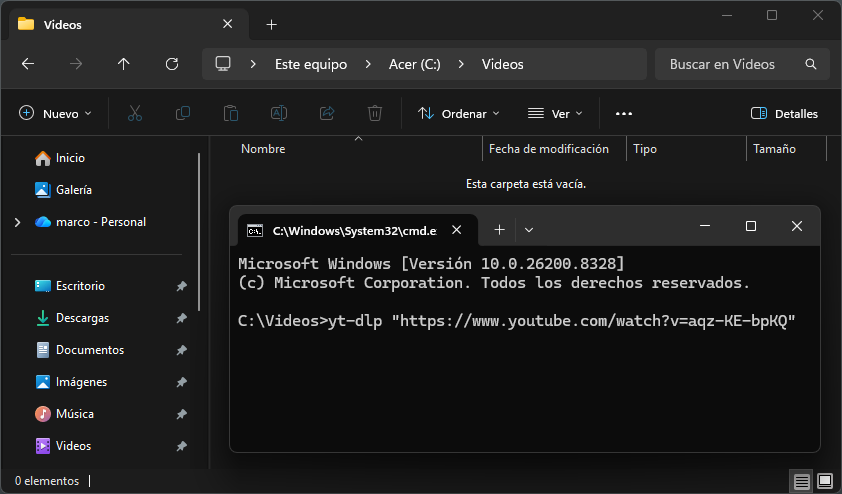Click Acer (C:) in address bar
The height and width of the screenshot is (494, 842).
(415, 64)
